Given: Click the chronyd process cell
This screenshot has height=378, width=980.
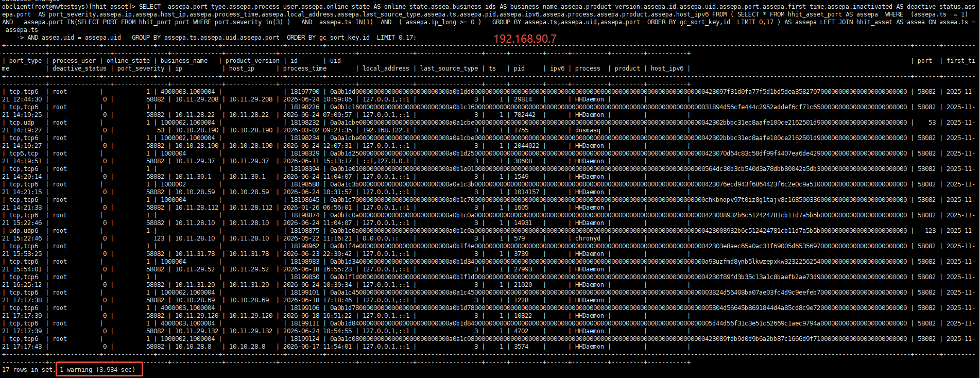Looking at the screenshot, I should pos(588,238).
